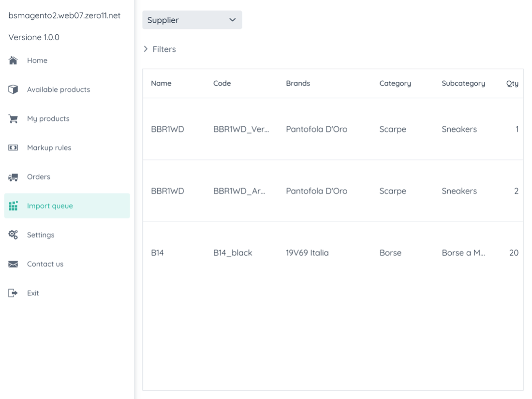This screenshot has height=399, width=532.
Task: Sort table by Name column header
Action: [x=161, y=83]
